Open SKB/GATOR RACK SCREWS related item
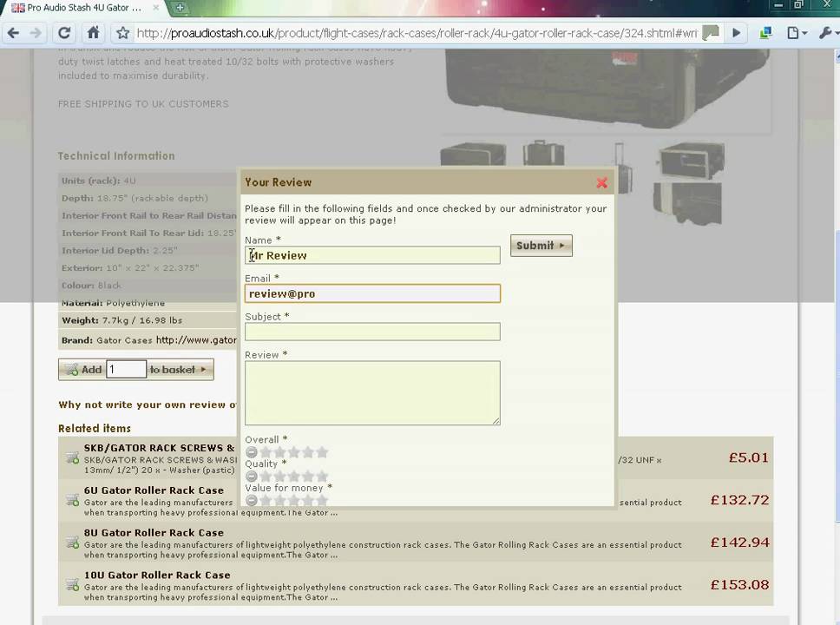This screenshot has height=625, width=840. point(159,448)
